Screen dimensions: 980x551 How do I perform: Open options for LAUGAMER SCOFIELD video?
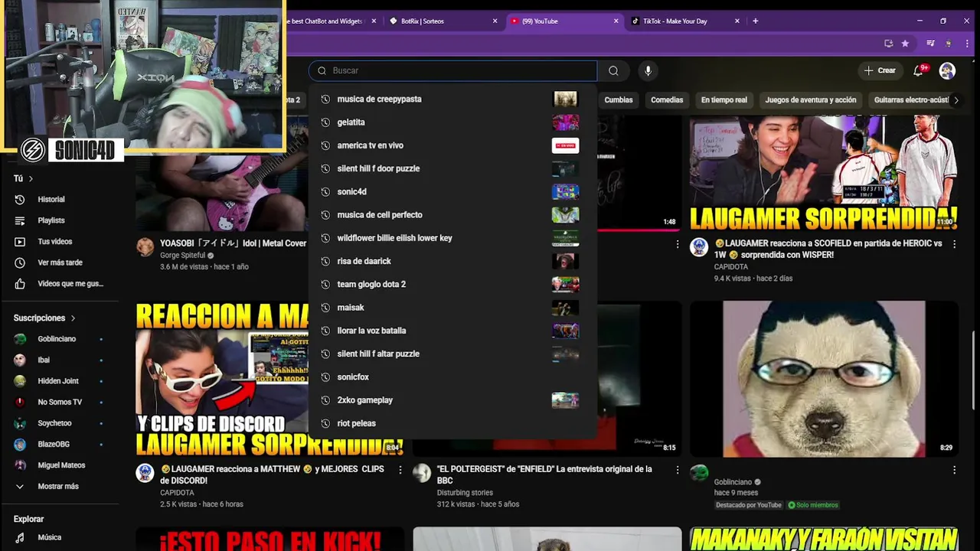point(954,244)
